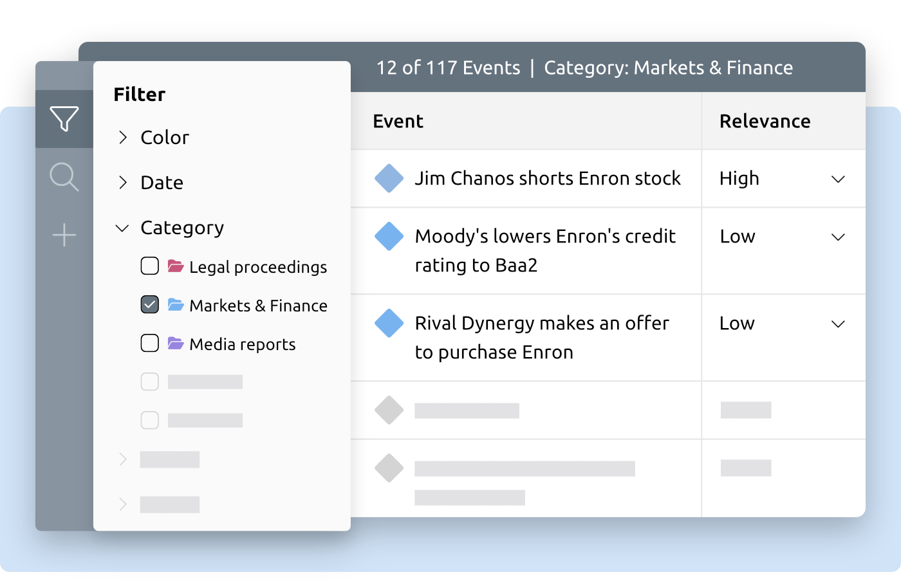Image resolution: width=901 pixels, height=588 pixels.
Task: Expand the Color filter section
Action: [x=122, y=137]
